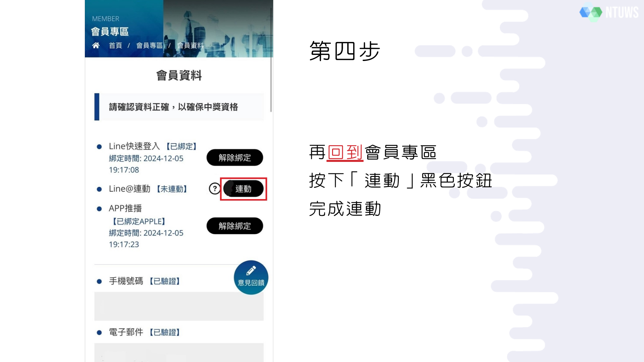
Task: Go to 首頁 breadcrumb link
Action: [115, 46]
